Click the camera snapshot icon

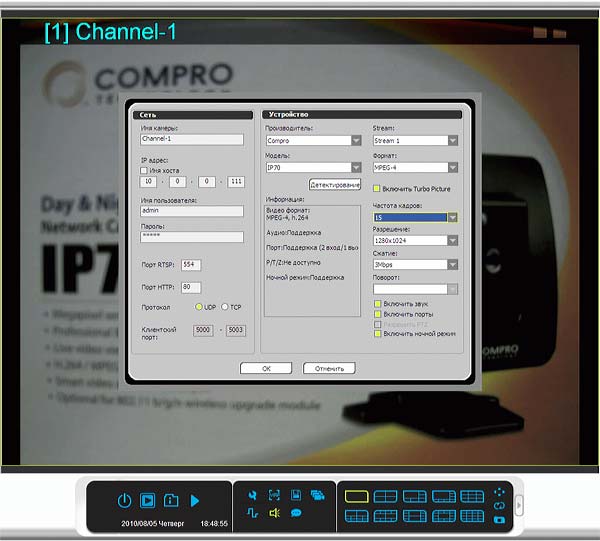click(x=499, y=520)
